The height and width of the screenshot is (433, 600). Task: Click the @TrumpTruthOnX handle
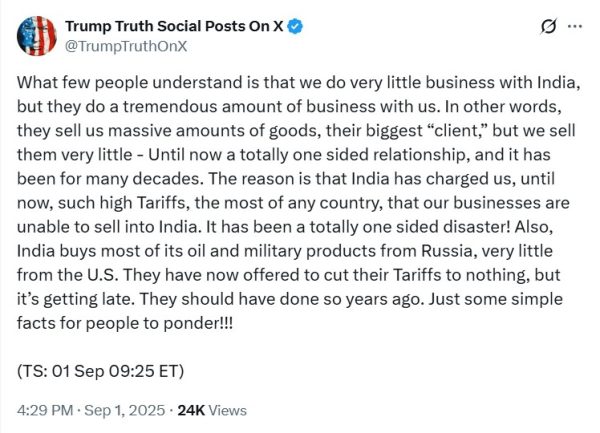tap(116, 46)
